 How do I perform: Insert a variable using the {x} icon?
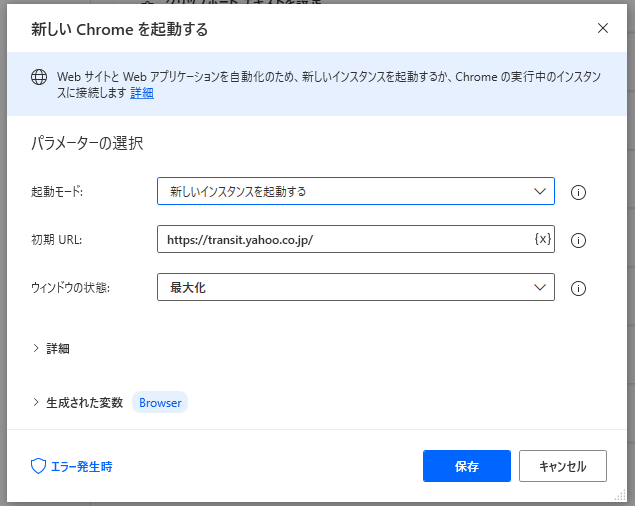542,239
